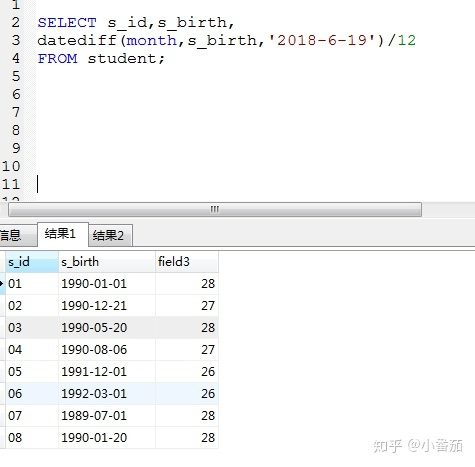Select s_id cell 05

pos(32,372)
